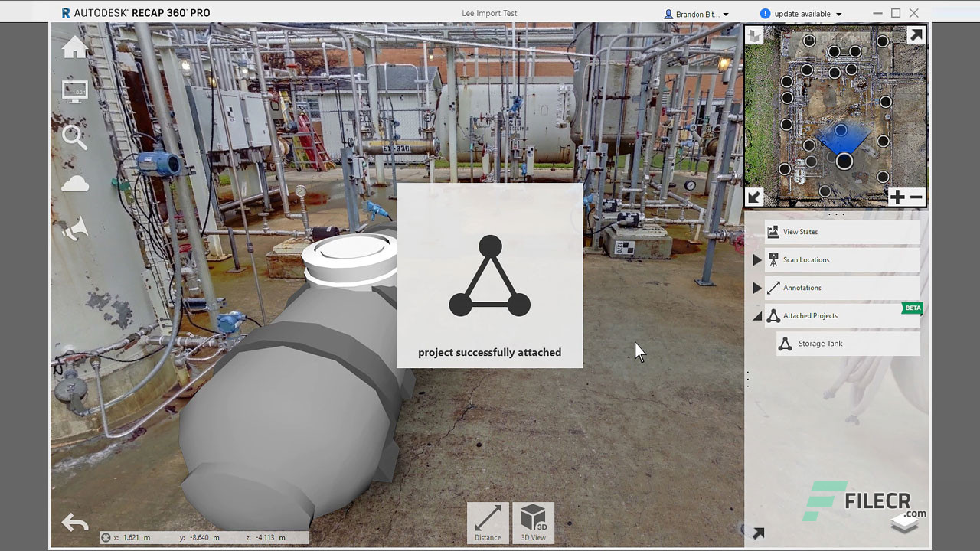This screenshot has height=551, width=980.
Task: Click the x coordinate value 1.621
Action: (x=131, y=538)
